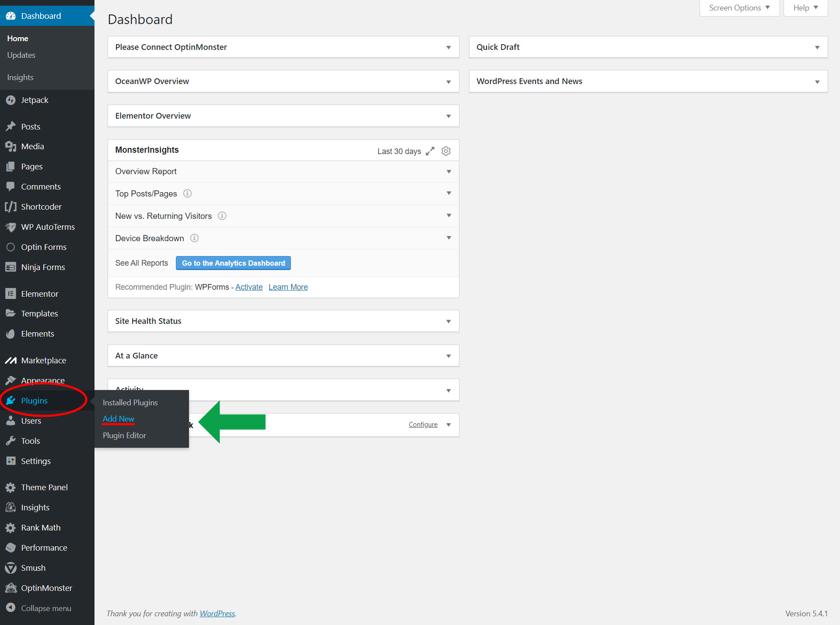
Task: Expand WordPress Events and News widget
Action: tap(817, 82)
